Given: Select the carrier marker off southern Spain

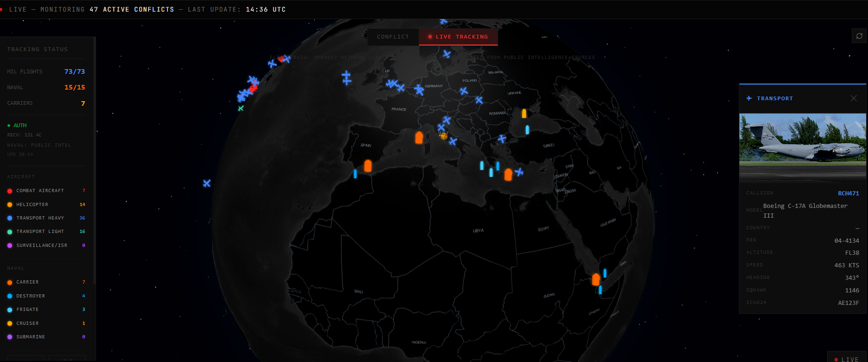Looking at the screenshot, I should (x=368, y=166).
